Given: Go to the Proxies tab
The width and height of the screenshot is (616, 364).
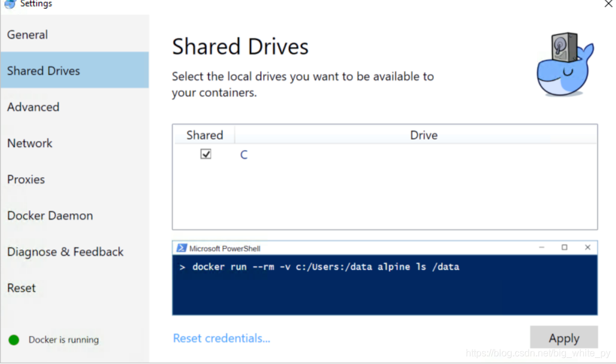Looking at the screenshot, I should tap(75, 179).
